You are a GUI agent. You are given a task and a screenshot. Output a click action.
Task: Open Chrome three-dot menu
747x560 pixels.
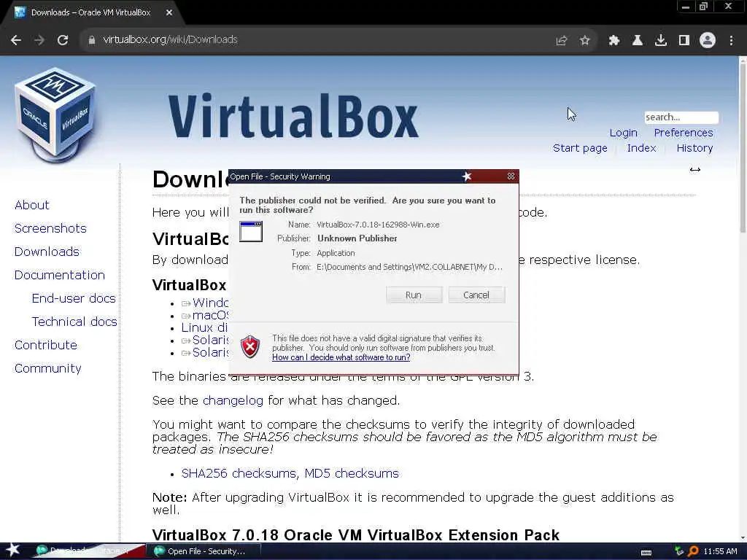pyautogui.click(x=731, y=41)
